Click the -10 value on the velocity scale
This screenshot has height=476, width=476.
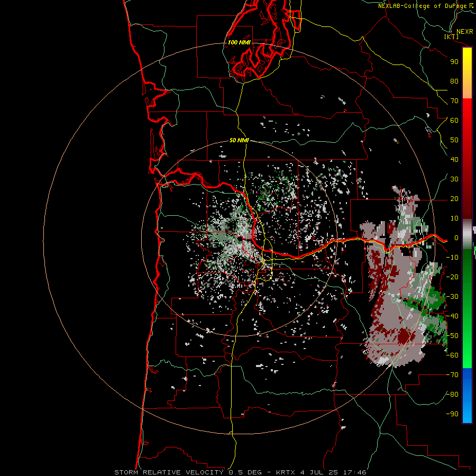pos(452,258)
